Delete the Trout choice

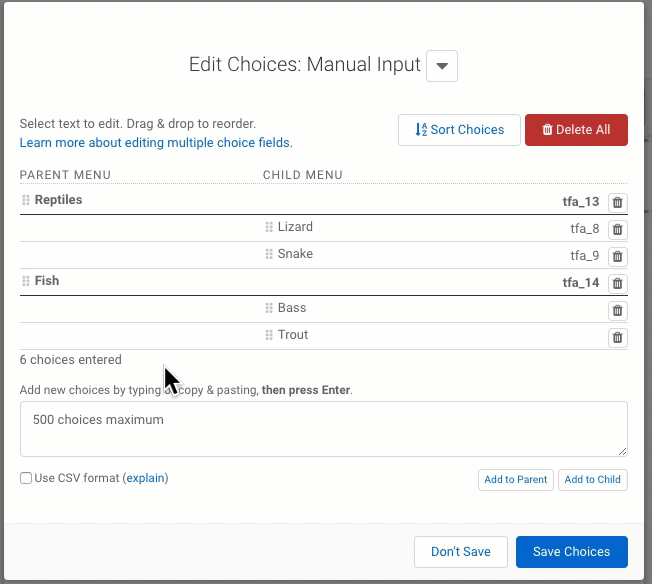(x=617, y=337)
